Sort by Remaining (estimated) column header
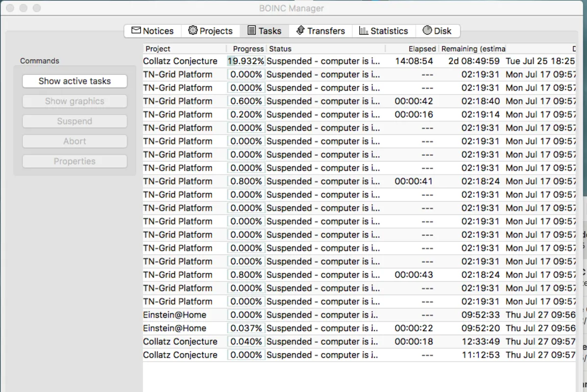 pos(472,49)
